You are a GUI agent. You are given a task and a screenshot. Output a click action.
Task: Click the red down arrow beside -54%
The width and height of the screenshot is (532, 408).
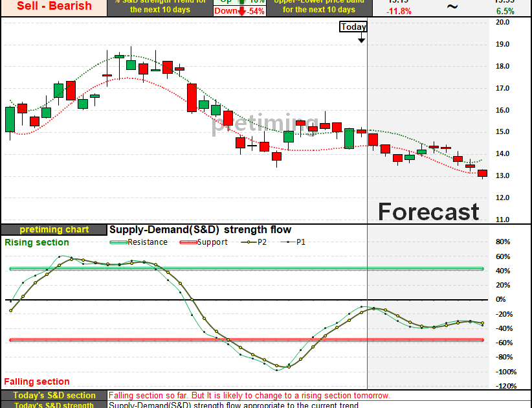[241, 11]
